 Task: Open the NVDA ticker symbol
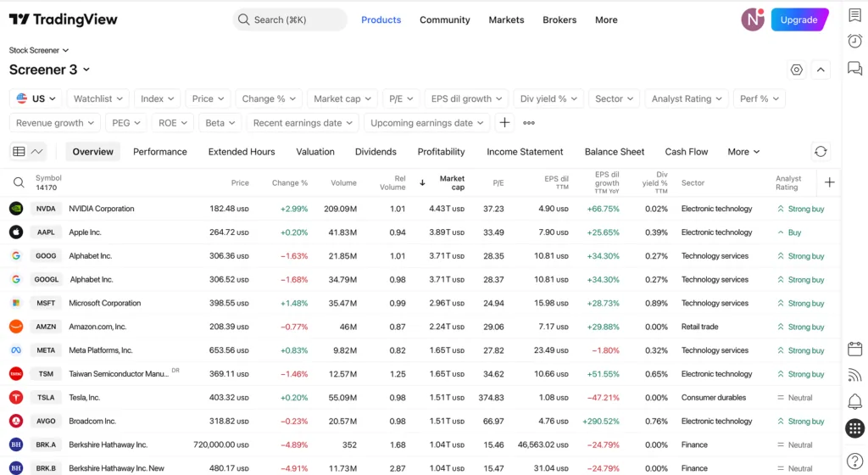pyautogui.click(x=46, y=209)
